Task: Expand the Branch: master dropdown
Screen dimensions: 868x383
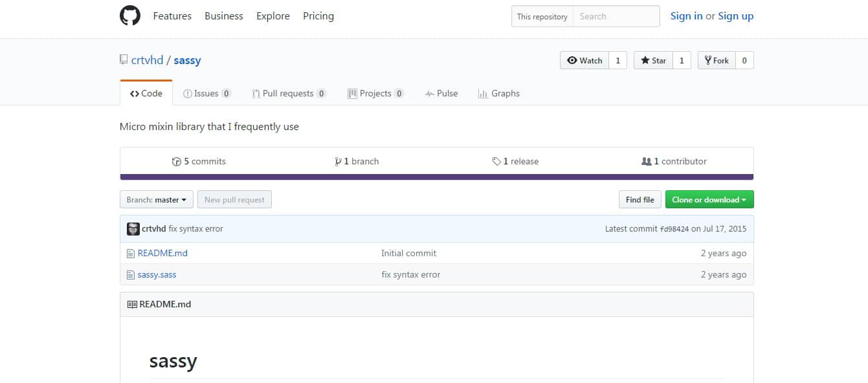Action: click(x=157, y=199)
